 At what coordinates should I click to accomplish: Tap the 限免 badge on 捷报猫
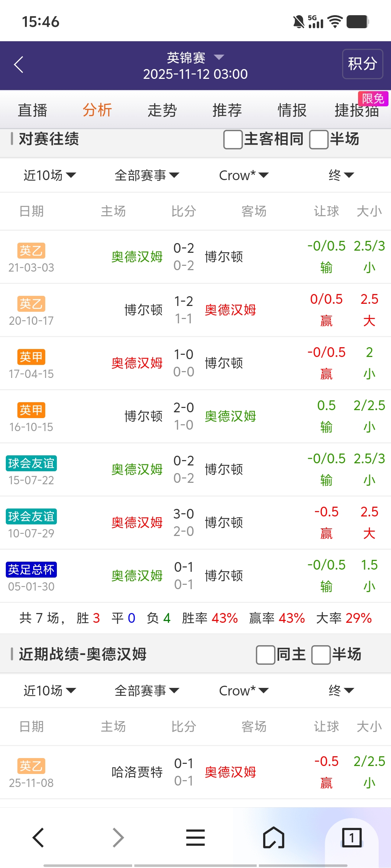pos(373,98)
